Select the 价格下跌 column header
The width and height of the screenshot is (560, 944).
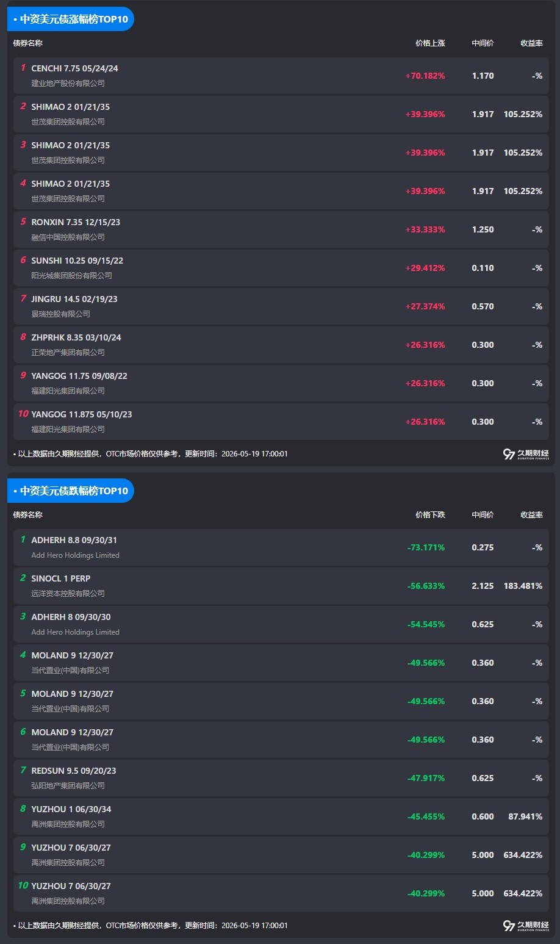coord(430,515)
